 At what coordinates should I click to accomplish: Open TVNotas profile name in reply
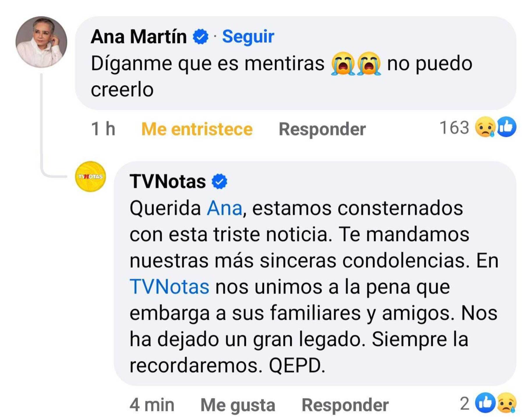pyautogui.click(x=167, y=181)
